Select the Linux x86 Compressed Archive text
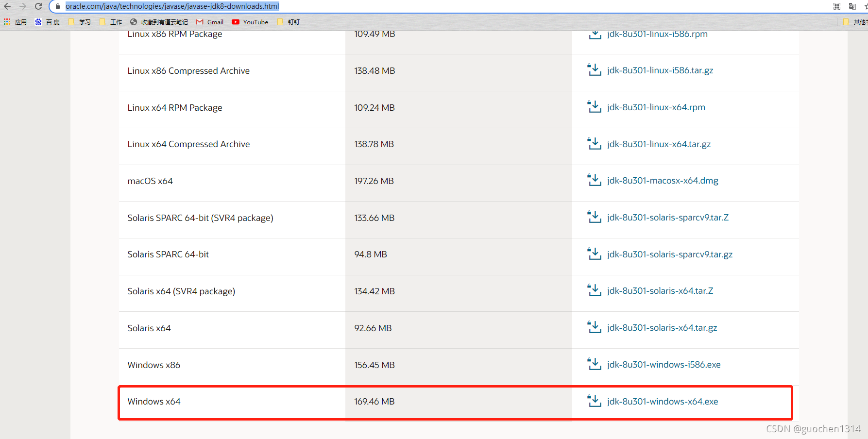 coord(188,71)
